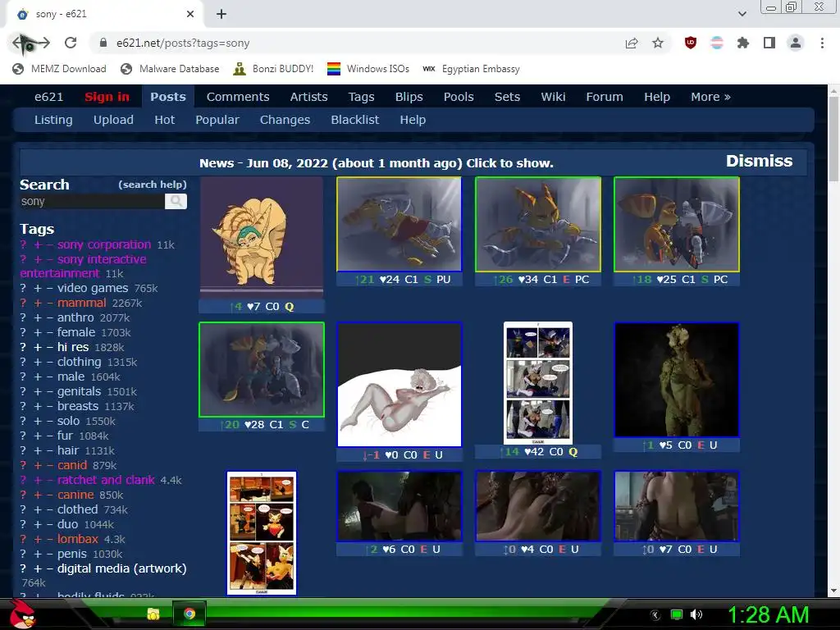
Task: Open the 1:28 AM taskbar clock
Action: coord(768,614)
